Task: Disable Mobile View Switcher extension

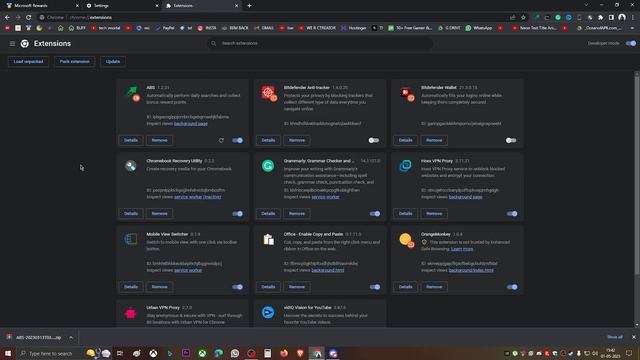Action: (238, 287)
